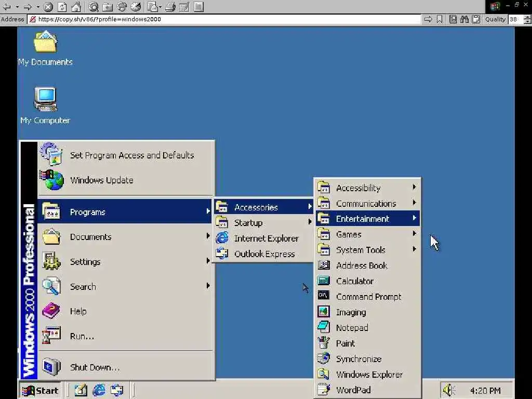Click the Quality value field
The height and width of the screenshot is (399, 532).
[x=516, y=19]
